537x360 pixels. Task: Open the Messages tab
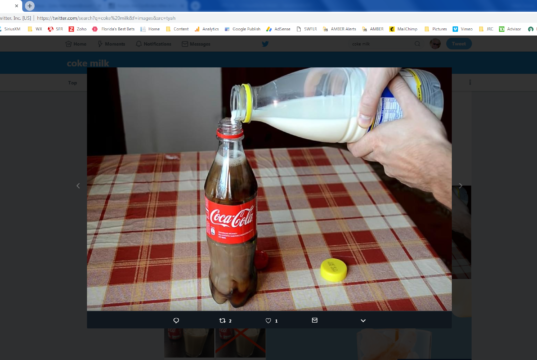coord(196,44)
